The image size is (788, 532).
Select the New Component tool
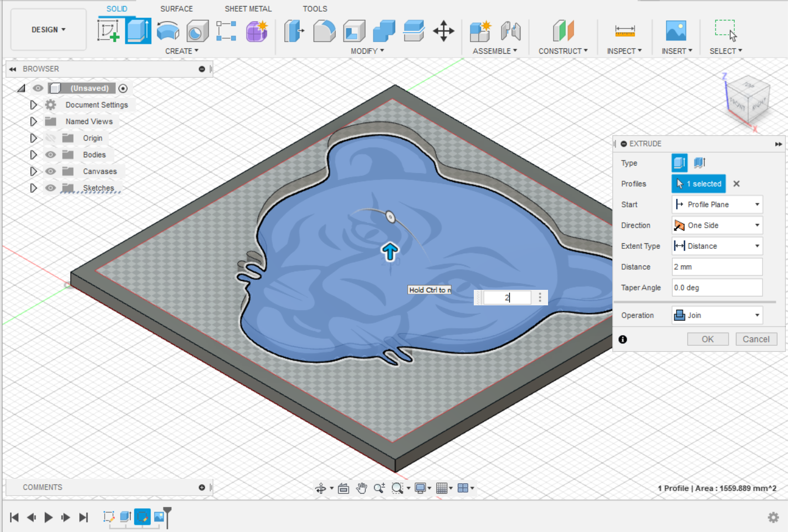(480, 30)
